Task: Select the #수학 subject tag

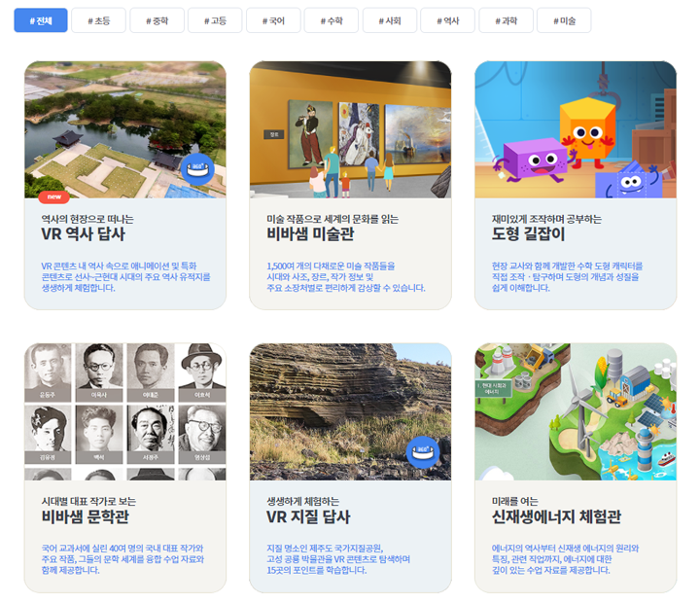Action: coord(332,20)
